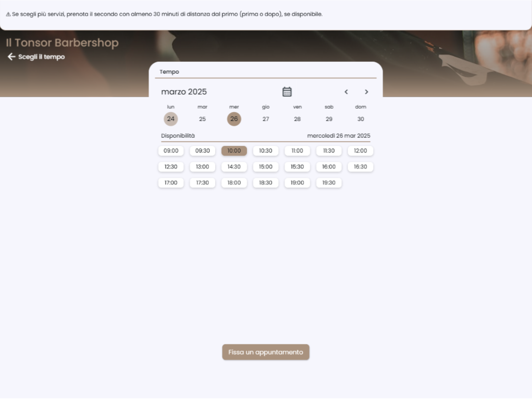
Task: Select Saturday 29 in the week row
Action: (x=329, y=119)
